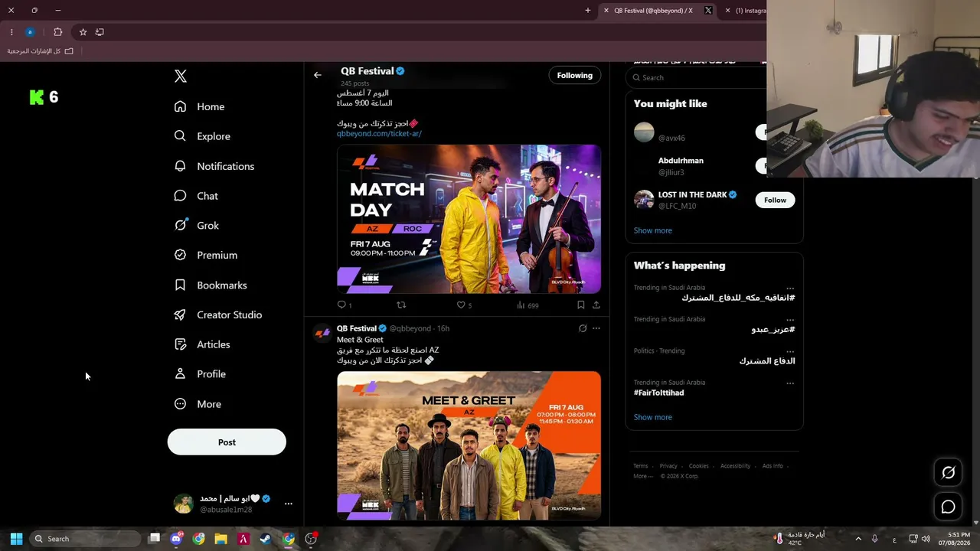Click the X logo in the sidebar

[181, 76]
